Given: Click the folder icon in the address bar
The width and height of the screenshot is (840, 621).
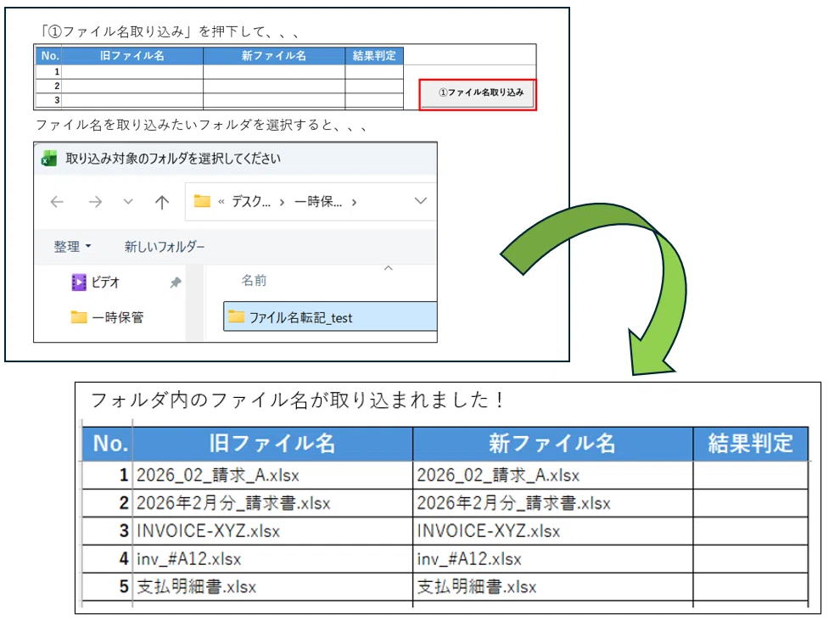Looking at the screenshot, I should click(x=202, y=201).
